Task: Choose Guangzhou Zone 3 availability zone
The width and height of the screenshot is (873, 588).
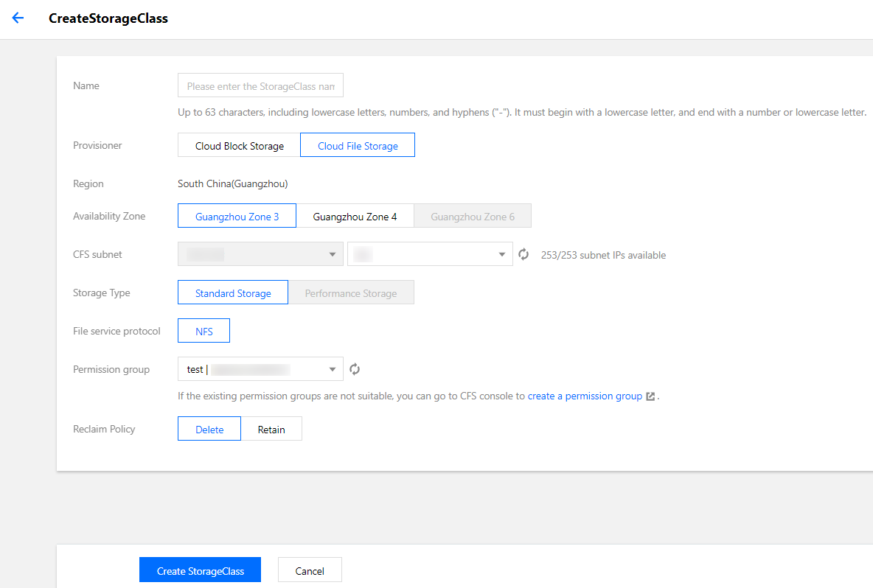Action: (x=237, y=217)
